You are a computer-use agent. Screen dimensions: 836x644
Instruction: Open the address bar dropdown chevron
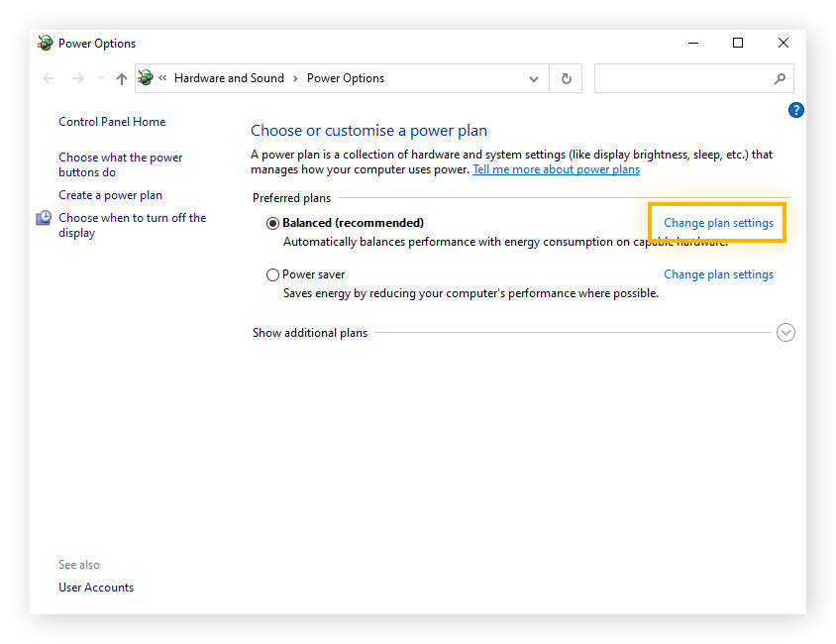533,78
